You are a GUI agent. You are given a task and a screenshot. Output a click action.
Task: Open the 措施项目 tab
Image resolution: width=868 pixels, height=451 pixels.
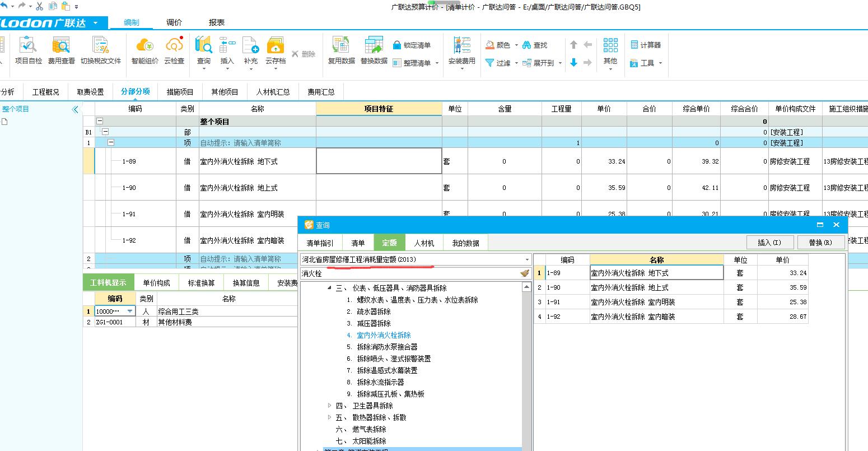point(180,92)
